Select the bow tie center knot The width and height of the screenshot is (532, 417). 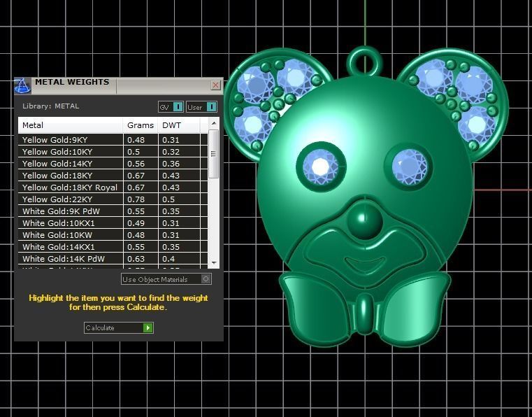[365, 313]
